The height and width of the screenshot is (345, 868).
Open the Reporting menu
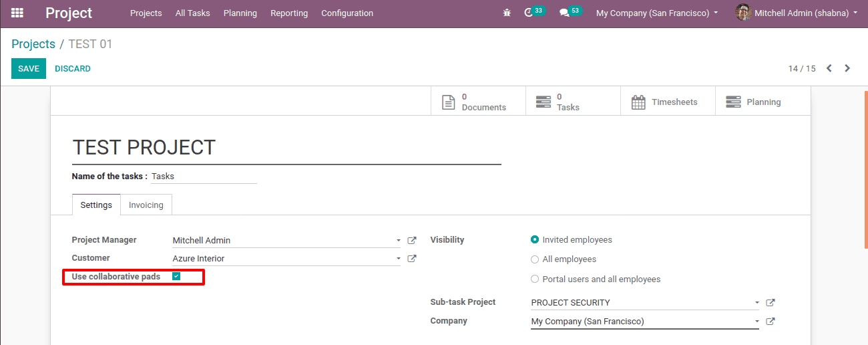289,13
